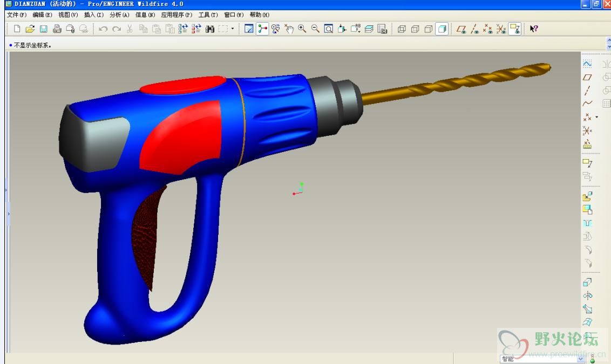Screen dimensions: 611x364
Task: Toggle datum axes display
Action: [x=474, y=29]
